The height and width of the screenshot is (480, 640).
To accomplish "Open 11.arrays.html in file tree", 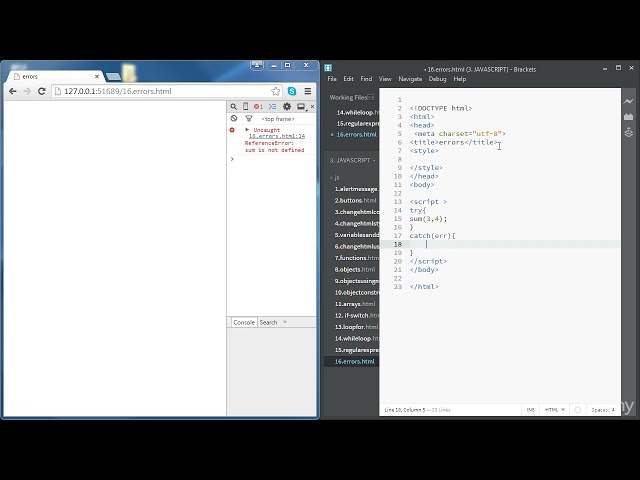I will (x=355, y=304).
